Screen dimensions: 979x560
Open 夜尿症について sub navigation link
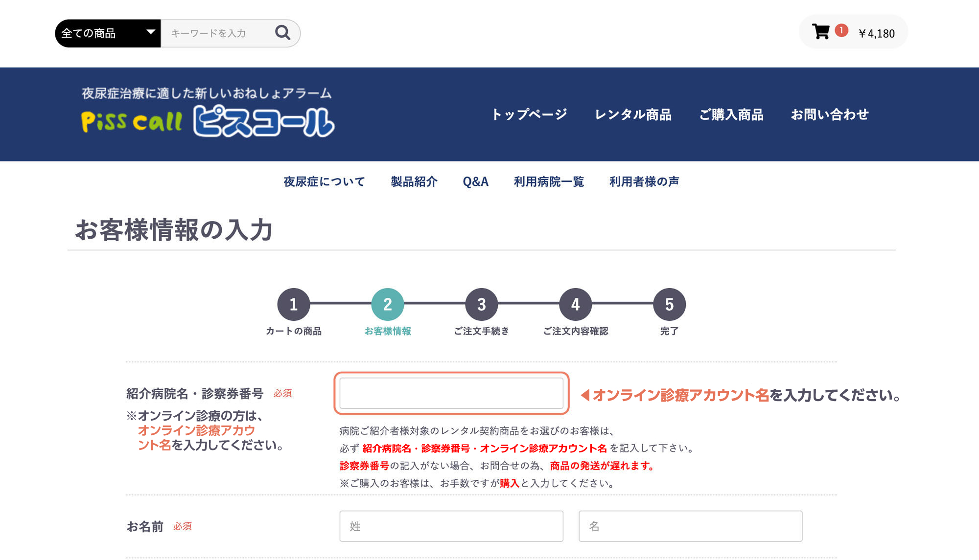(x=324, y=181)
